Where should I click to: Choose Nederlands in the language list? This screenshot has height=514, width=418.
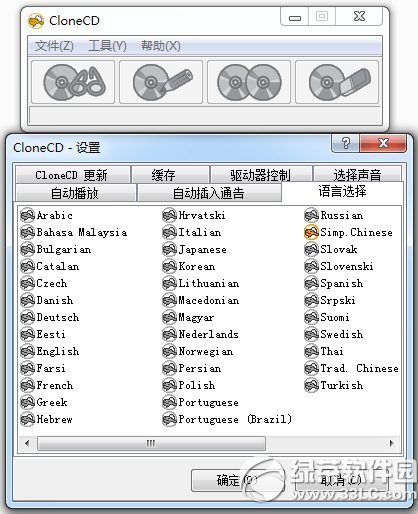tap(208, 334)
